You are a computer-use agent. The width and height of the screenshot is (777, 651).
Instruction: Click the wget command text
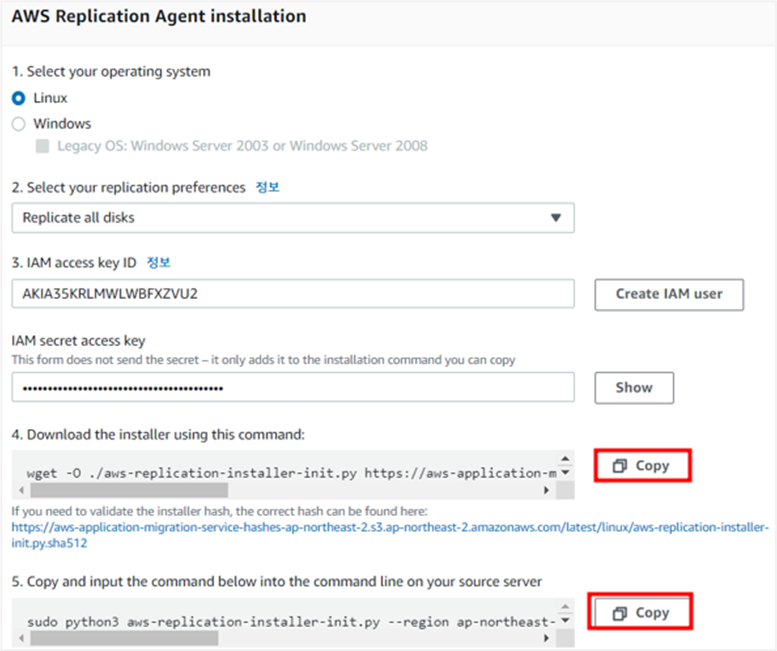click(x=291, y=473)
